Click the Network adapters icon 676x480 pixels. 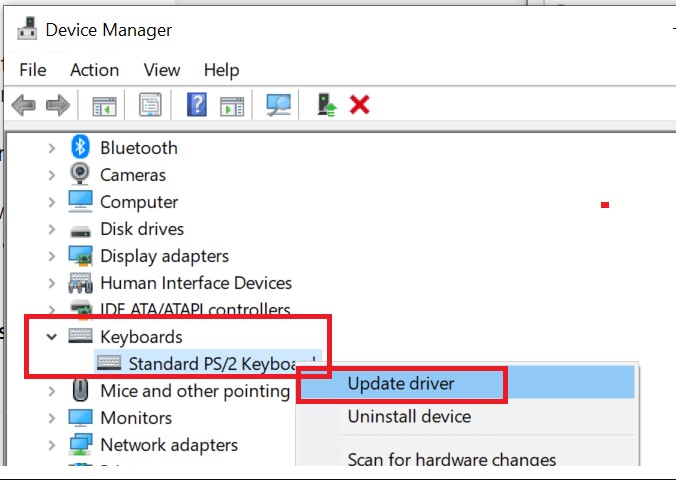tap(81, 444)
